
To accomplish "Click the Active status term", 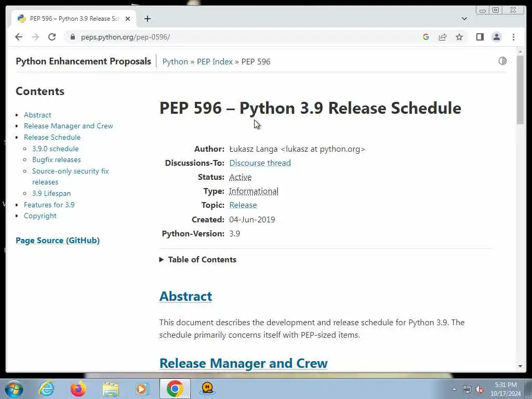I will [240, 177].
